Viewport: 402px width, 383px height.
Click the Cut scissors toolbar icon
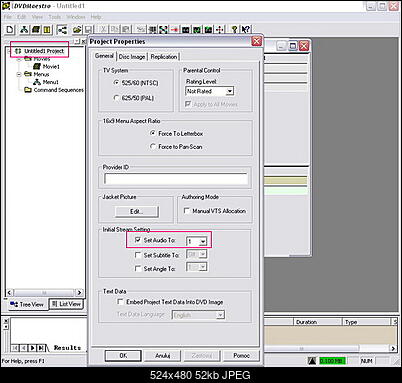click(x=104, y=29)
